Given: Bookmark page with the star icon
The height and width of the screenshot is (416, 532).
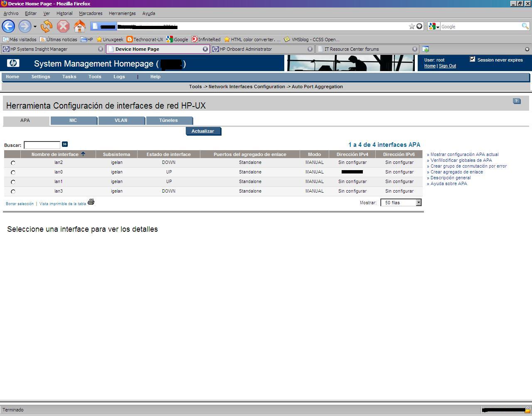Looking at the screenshot, I should point(411,26).
